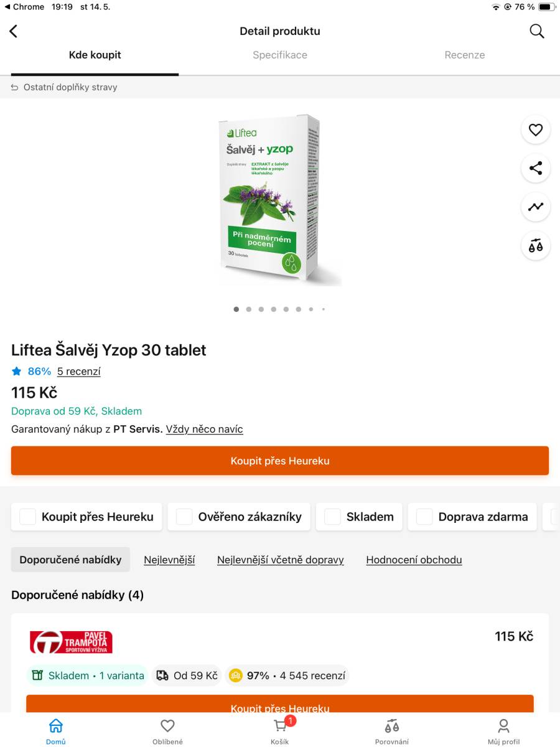Open price history chart icon
The width and height of the screenshot is (560, 747).
(536, 207)
